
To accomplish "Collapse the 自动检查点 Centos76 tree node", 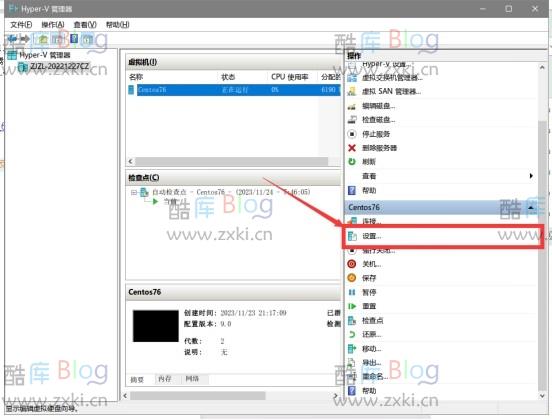I will click(133, 192).
